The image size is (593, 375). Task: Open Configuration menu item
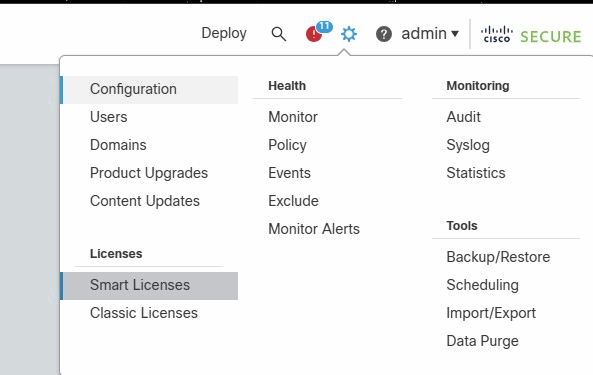(149, 90)
